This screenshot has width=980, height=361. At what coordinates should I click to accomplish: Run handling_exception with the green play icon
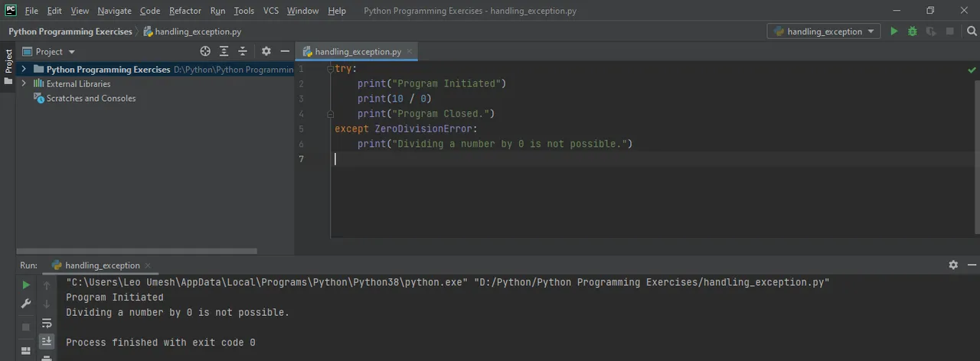click(x=893, y=31)
